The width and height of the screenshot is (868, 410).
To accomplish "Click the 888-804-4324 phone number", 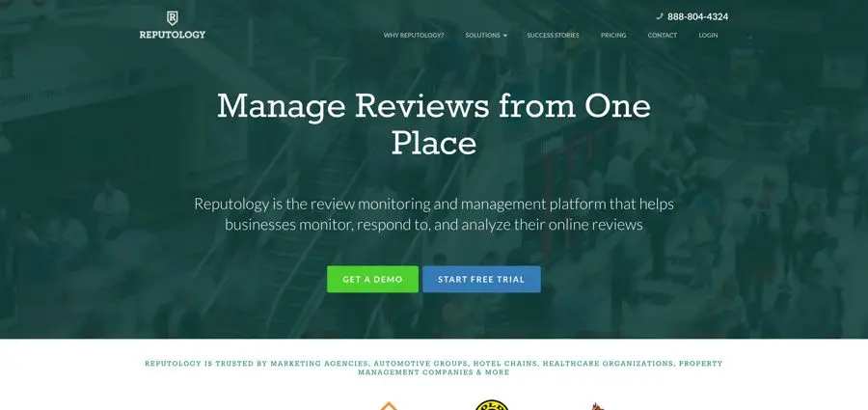I will (x=697, y=16).
